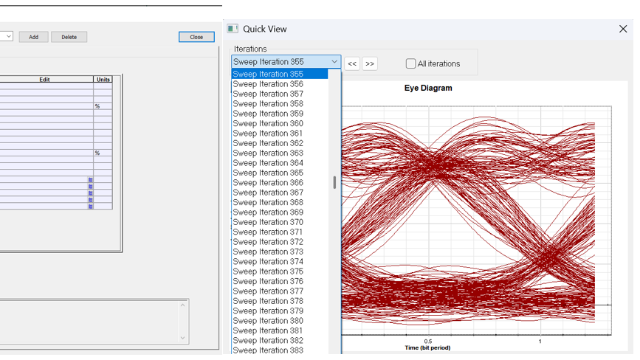The image size is (640, 360).
Task: Click the Time (bit period) axis label
Action: 427,348
